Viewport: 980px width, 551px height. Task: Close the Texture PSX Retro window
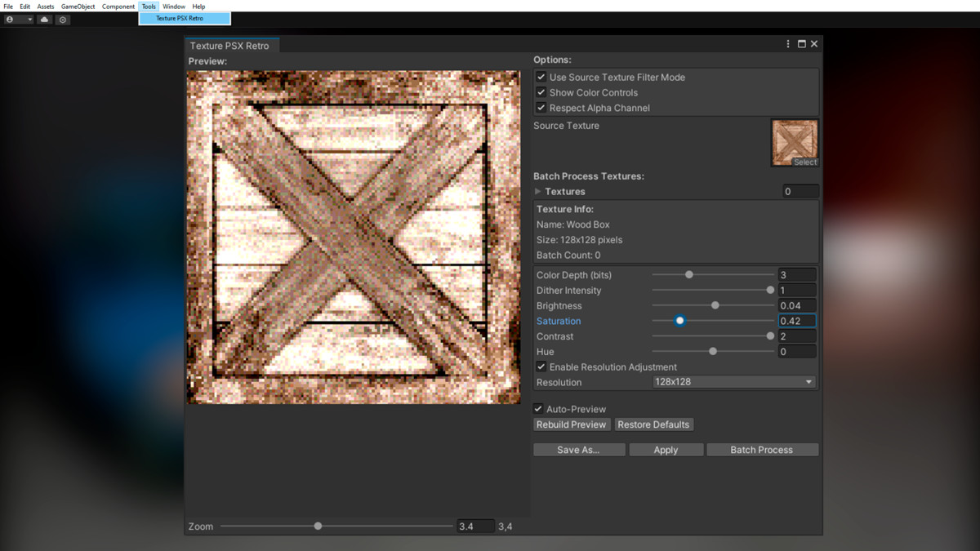pyautogui.click(x=814, y=44)
